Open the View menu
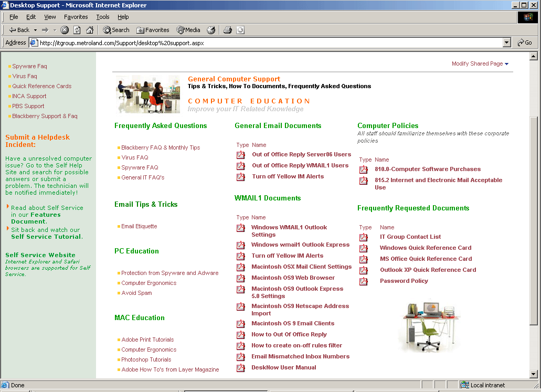Image resolution: width=541 pixels, height=392 pixels. tap(50, 17)
